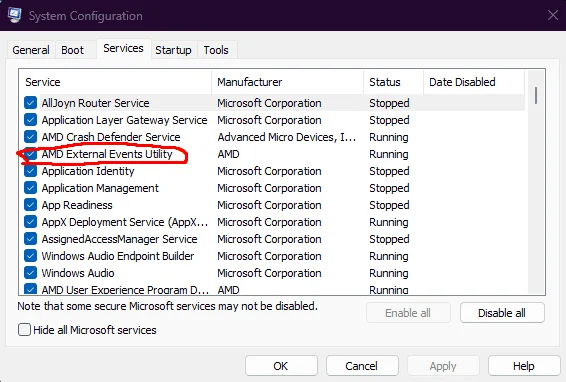The height and width of the screenshot is (382, 566).
Task: Check Hide all Microsoft services
Action: [25, 330]
